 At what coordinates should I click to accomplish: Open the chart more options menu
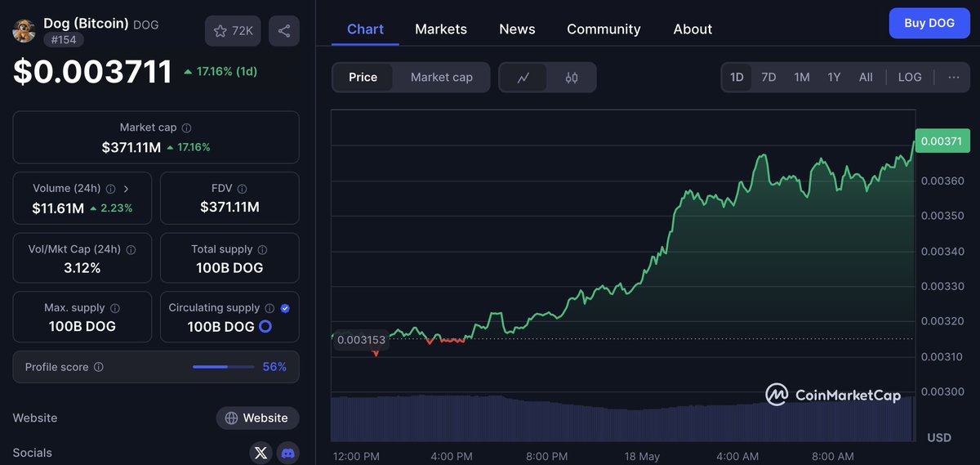pyautogui.click(x=954, y=78)
